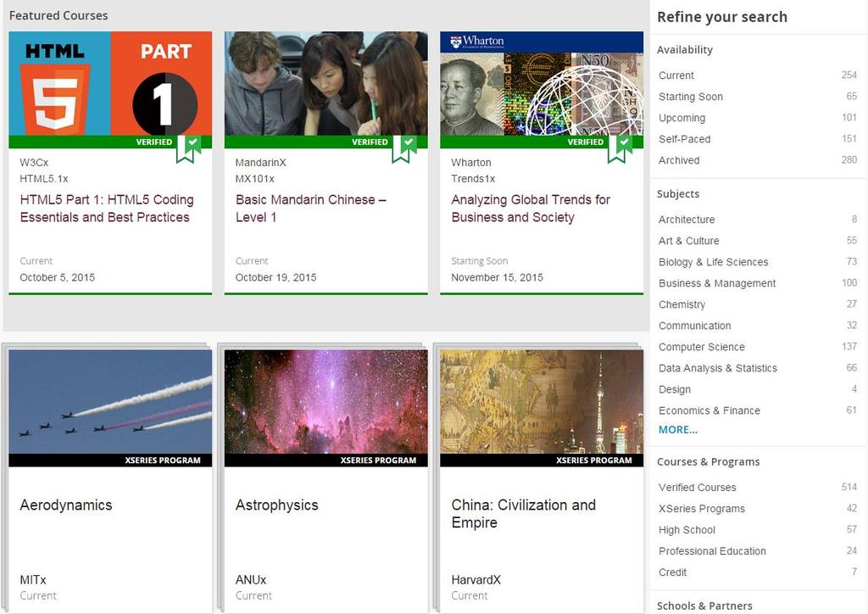
Task: Click the November 15, 2015 date
Action: (x=497, y=277)
